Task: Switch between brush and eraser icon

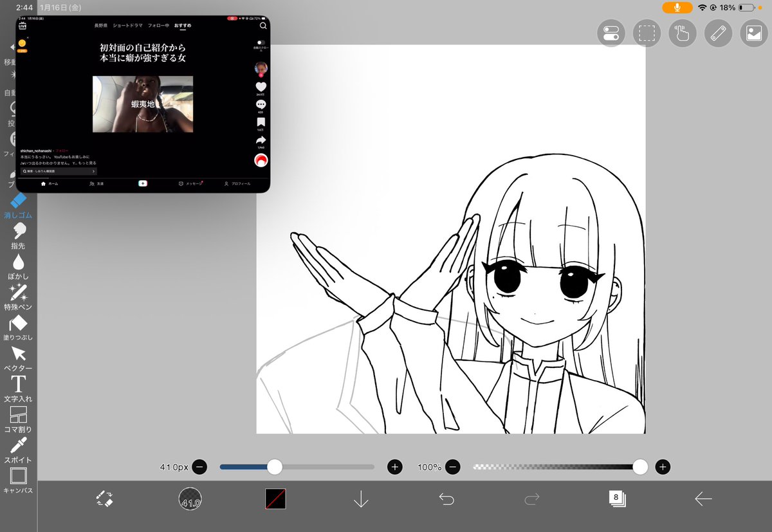Action: [105, 499]
